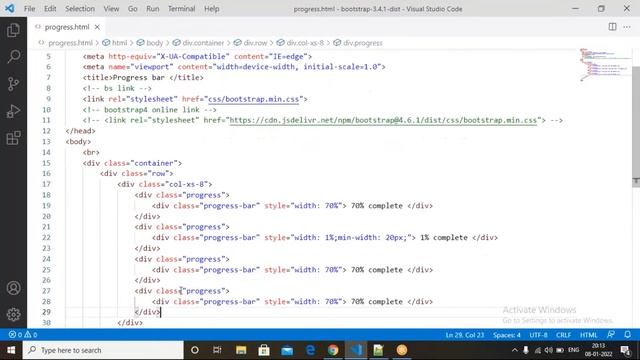Open the Extensions view
Screen dimensions: 640x360
13,138
